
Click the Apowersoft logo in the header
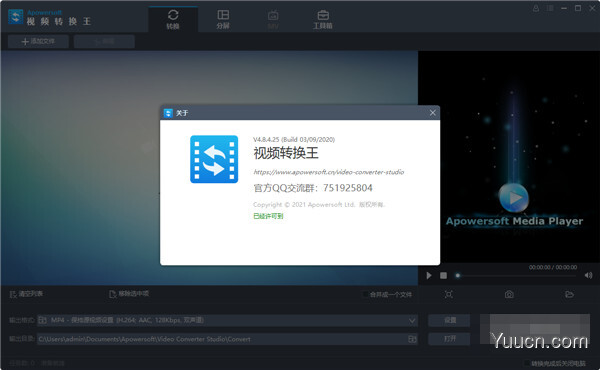(16, 17)
